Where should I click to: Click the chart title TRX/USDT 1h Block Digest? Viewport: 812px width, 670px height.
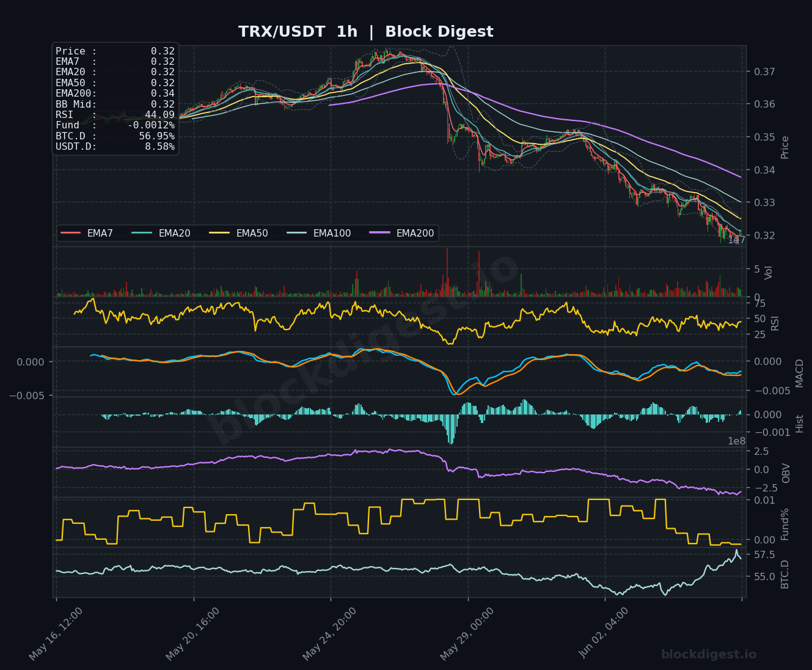click(x=365, y=32)
